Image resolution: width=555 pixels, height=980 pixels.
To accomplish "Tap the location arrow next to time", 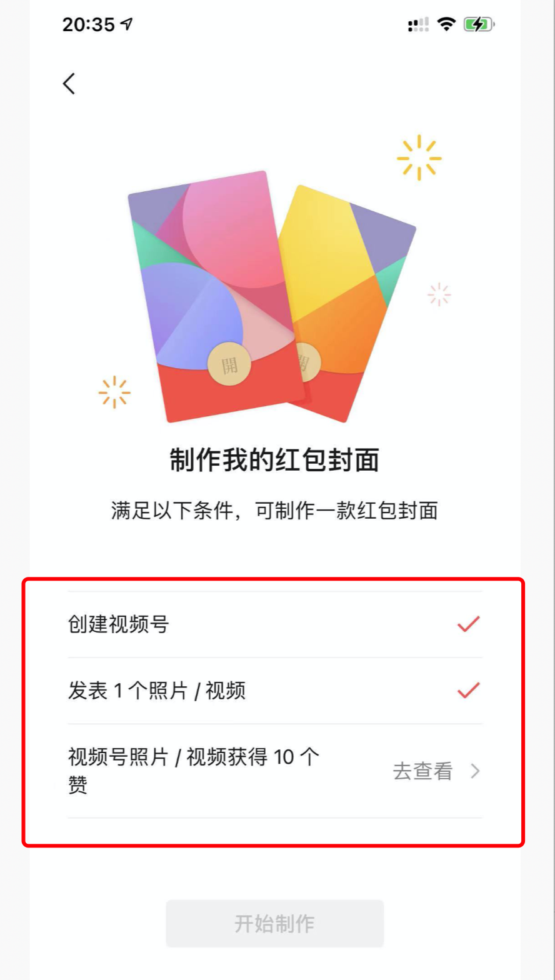I will click(127, 24).
